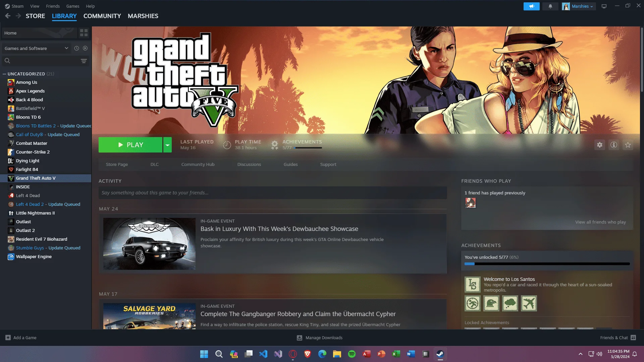
Task: Open advanced library filter options icon
Action: [x=84, y=61]
